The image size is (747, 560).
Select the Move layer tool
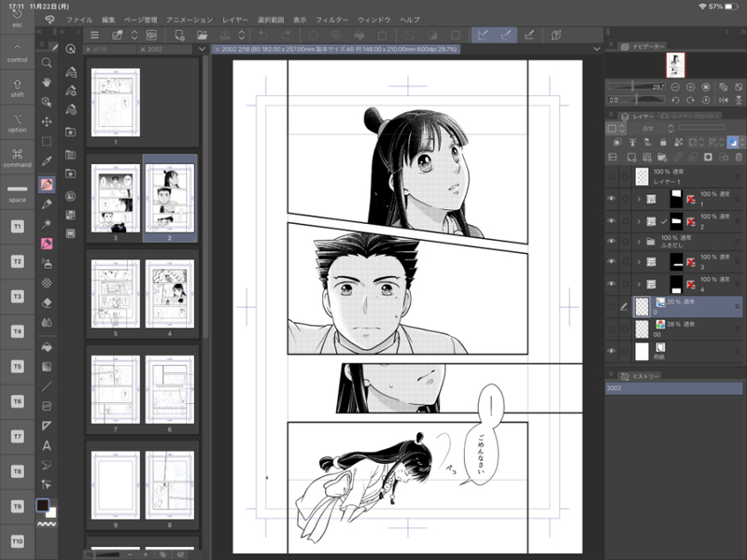pyautogui.click(x=46, y=121)
